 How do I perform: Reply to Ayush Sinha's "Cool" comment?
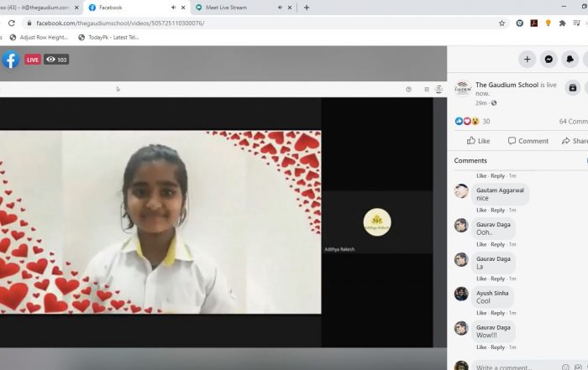pyautogui.click(x=497, y=313)
